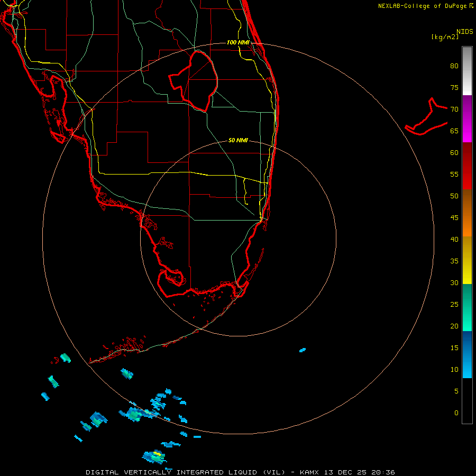Pick the teal-green segment of the color bar
This screenshot has width=476, height=476.
467,307
